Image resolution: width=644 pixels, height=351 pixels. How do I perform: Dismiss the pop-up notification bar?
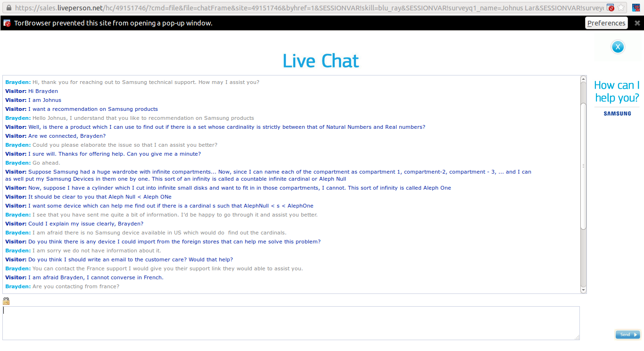pyautogui.click(x=637, y=23)
